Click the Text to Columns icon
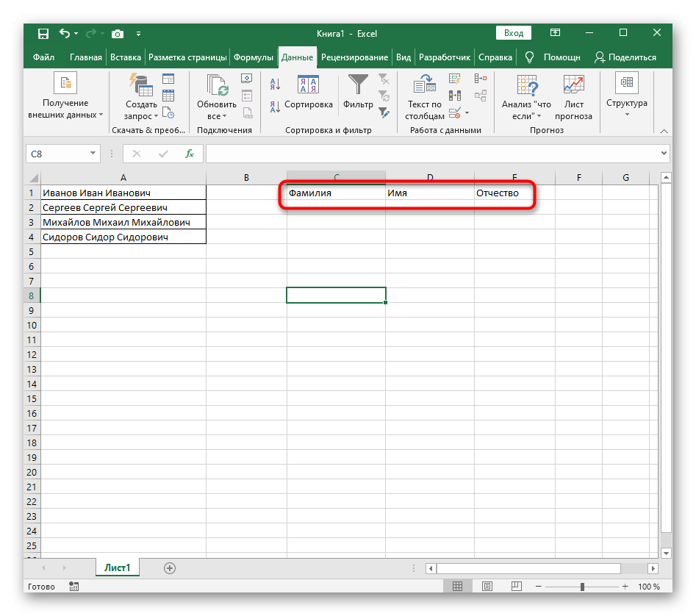Viewport: 696px width, 616px height. pyautogui.click(x=424, y=86)
